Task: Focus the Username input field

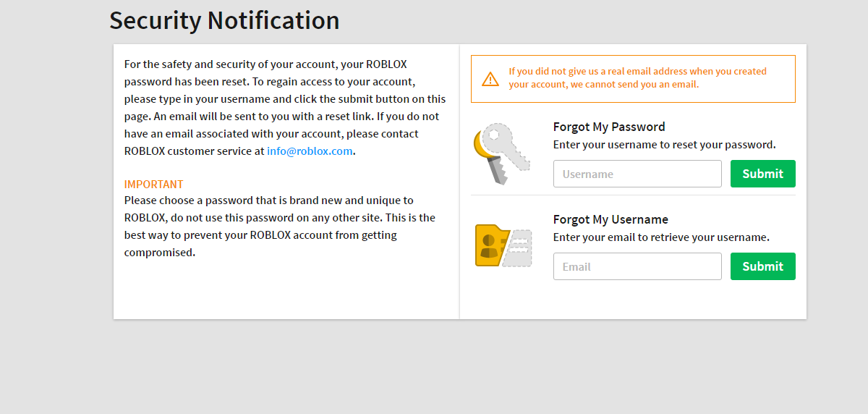Action: [637, 174]
